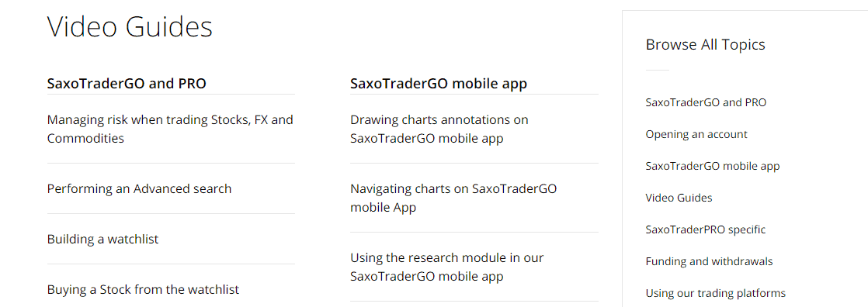Open Drawing charts annotations on mobile app guide
Screen dimensions: 868x307
click(x=439, y=129)
